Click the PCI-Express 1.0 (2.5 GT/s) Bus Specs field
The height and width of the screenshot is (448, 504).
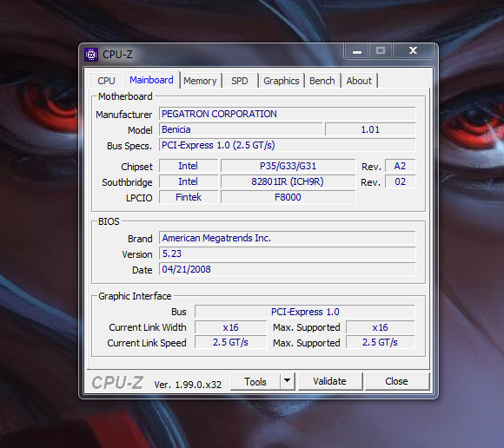[x=288, y=145]
